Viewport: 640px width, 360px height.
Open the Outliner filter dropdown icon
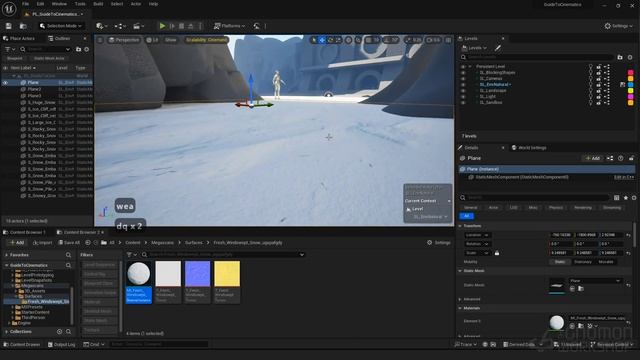click(x=9, y=49)
